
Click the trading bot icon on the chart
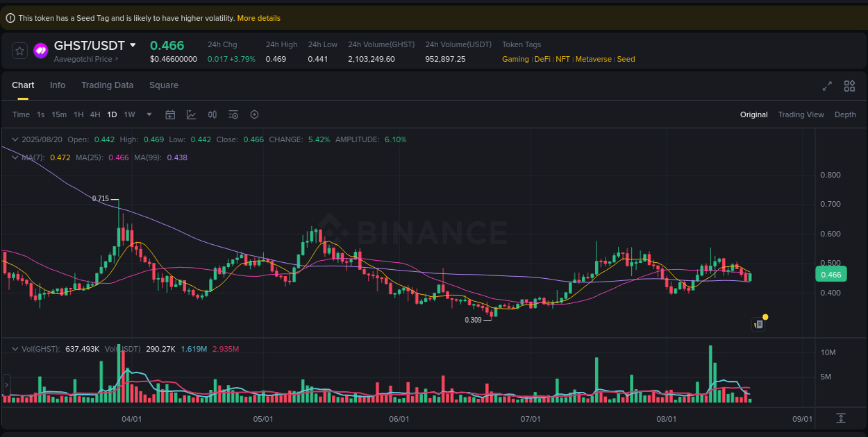(758, 324)
